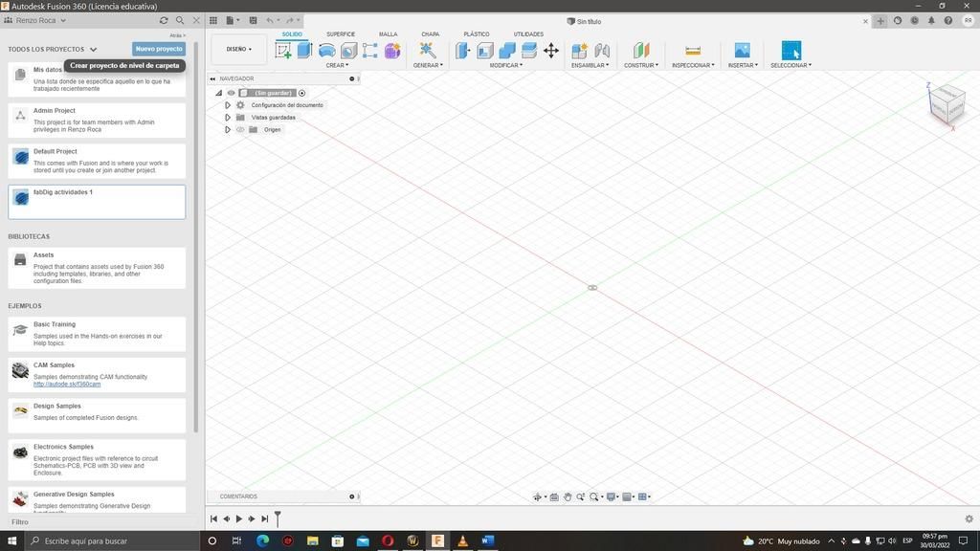980x551 pixels.
Task: Open the help question mark
Action: click(x=948, y=21)
